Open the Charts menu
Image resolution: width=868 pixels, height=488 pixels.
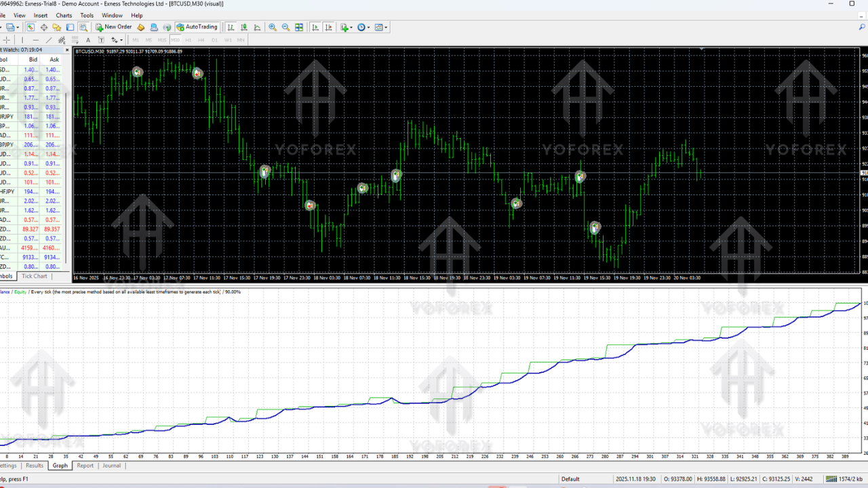click(x=64, y=15)
